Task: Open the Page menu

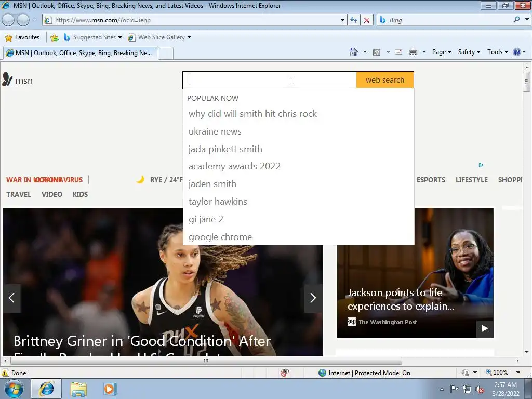Action: coord(442,52)
